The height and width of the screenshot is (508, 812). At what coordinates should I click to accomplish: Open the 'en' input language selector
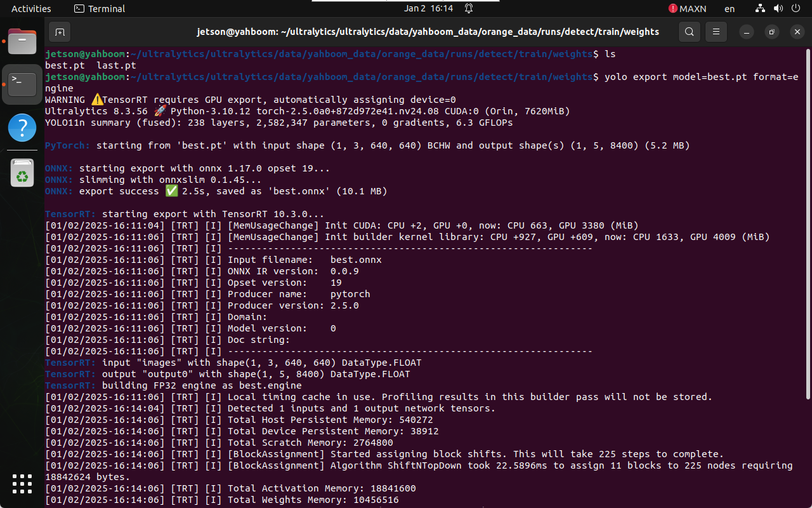tap(730, 9)
